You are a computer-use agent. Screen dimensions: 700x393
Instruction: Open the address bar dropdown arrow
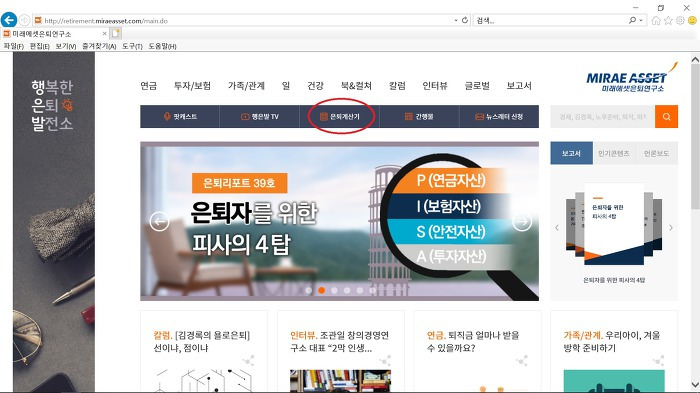pos(455,21)
